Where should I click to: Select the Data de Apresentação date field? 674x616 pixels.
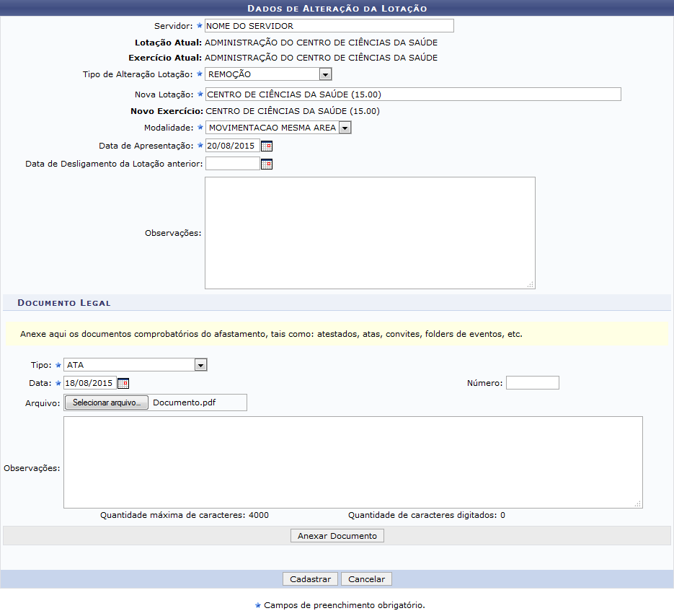tap(231, 146)
